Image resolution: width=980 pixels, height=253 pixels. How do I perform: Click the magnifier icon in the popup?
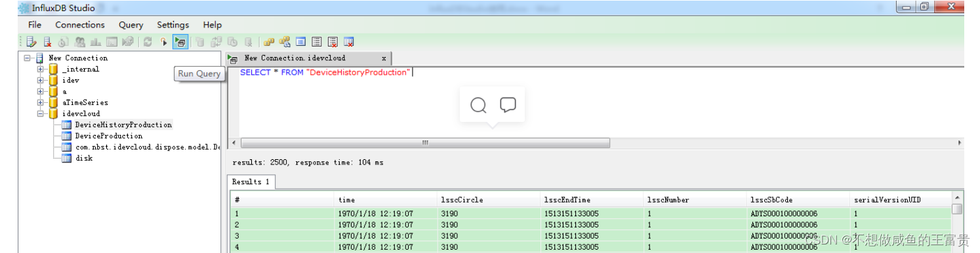(x=479, y=105)
